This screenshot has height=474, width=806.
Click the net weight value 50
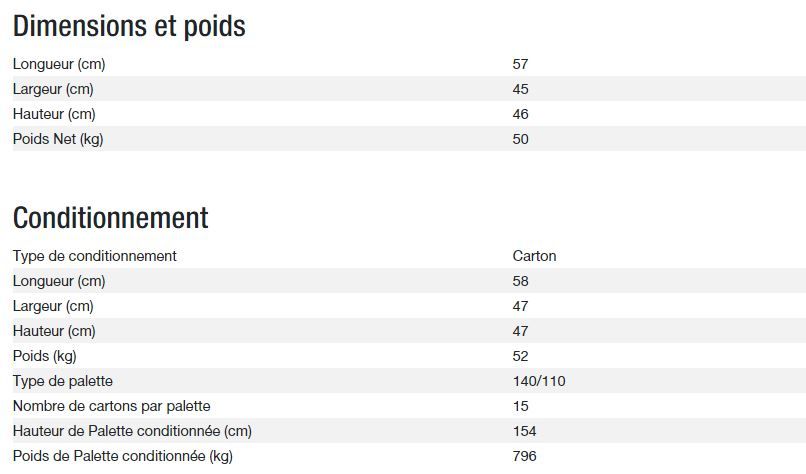point(520,139)
